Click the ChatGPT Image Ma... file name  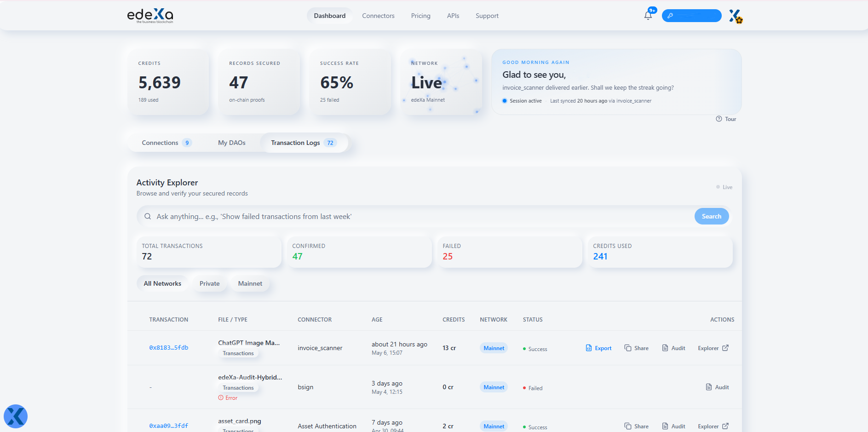249,343
